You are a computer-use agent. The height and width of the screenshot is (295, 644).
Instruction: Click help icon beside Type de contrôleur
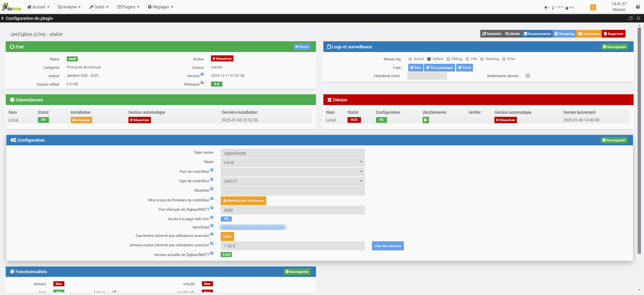(x=212, y=180)
